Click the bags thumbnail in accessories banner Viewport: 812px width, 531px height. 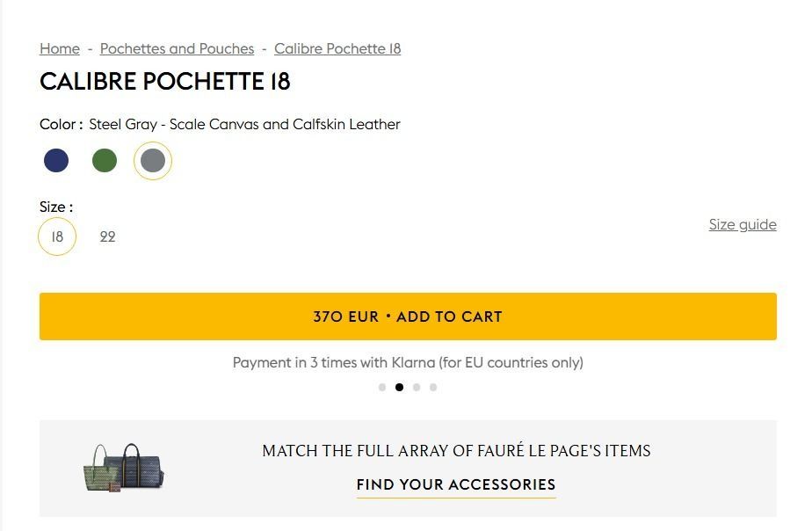pos(124,469)
